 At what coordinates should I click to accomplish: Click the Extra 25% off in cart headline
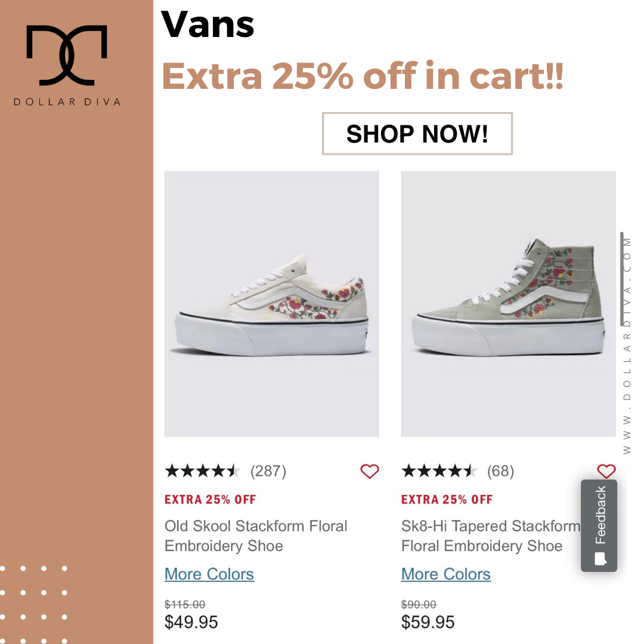click(x=363, y=76)
